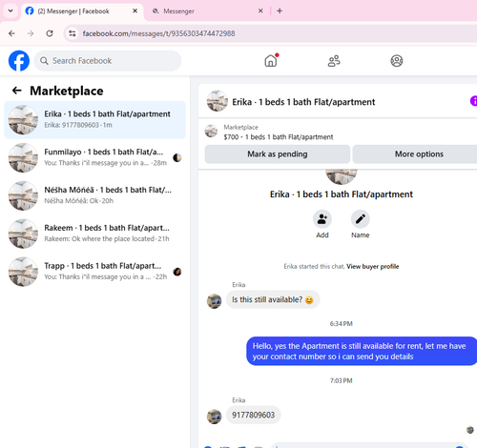Close the Messenger | Facebook tab
477x448 pixels.
point(135,10)
